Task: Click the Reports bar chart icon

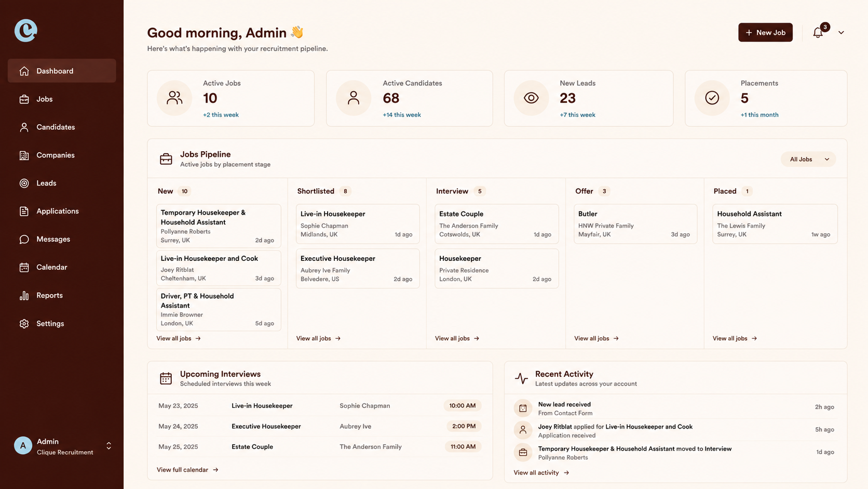Action: (x=24, y=295)
